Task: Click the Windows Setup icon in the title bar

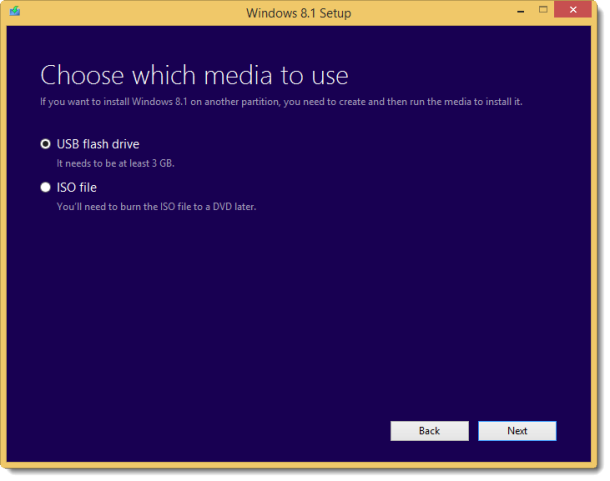Action: (15, 11)
